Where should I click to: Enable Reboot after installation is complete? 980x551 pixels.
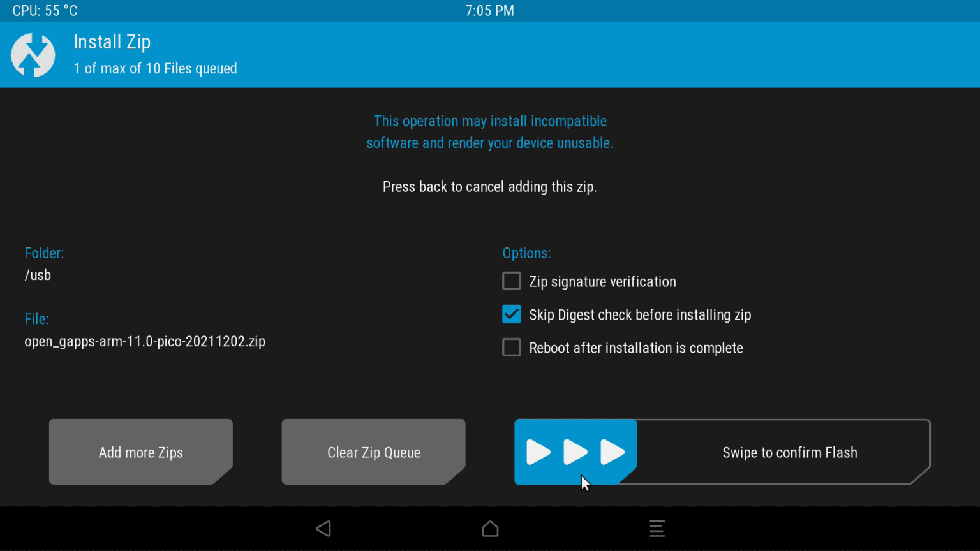(x=512, y=348)
